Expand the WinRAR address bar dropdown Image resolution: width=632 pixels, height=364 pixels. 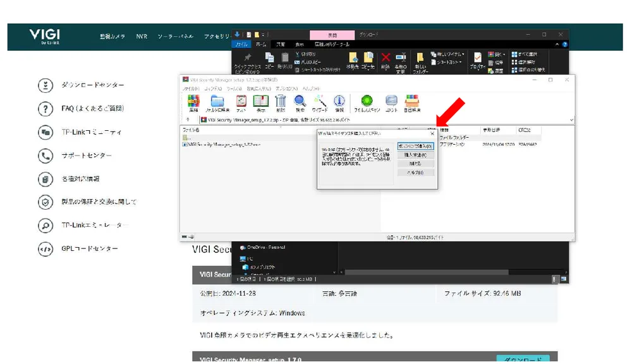point(571,120)
